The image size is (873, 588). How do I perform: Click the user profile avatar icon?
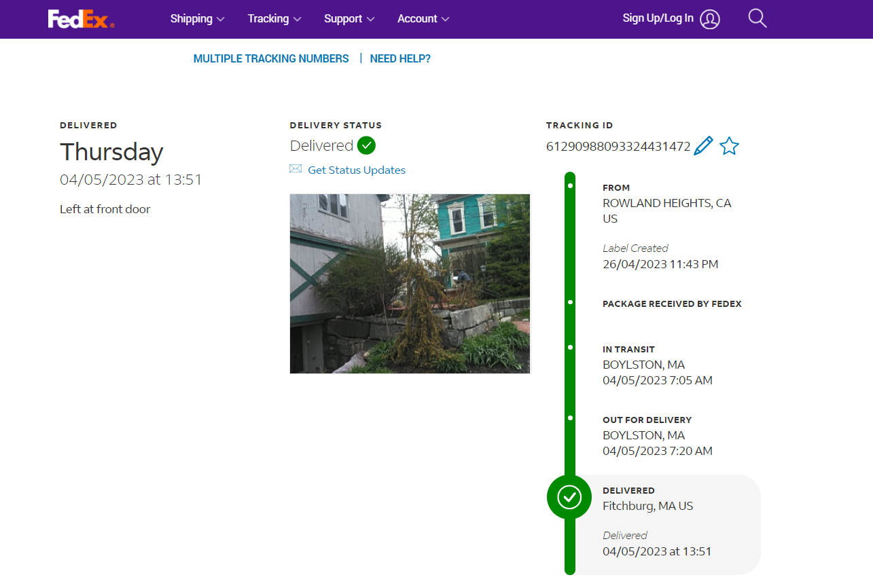pos(709,19)
